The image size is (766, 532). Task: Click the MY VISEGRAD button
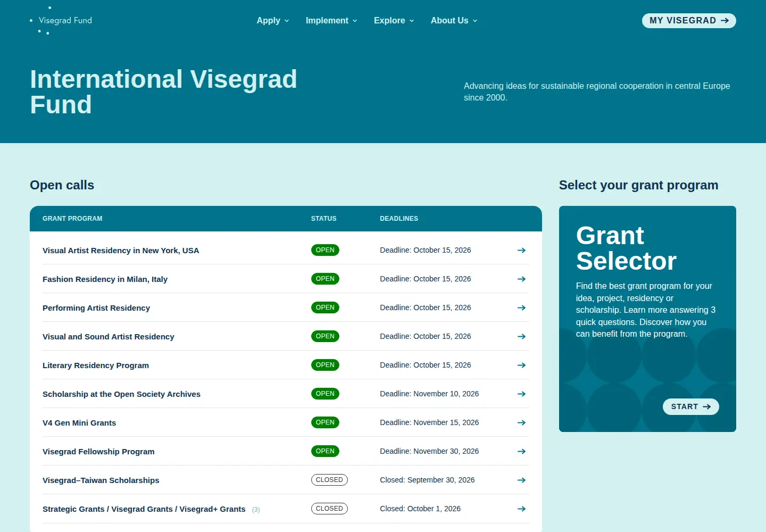[x=689, y=20]
